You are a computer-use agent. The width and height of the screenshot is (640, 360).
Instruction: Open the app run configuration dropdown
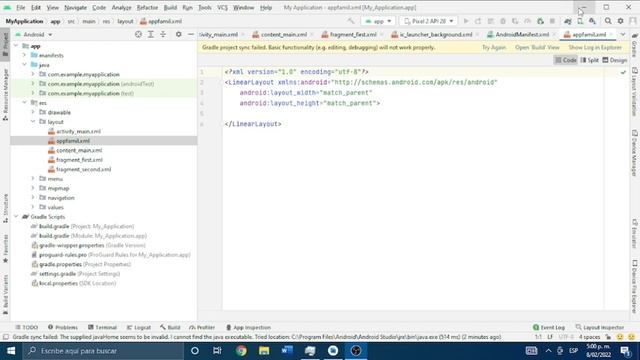[x=378, y=21]
